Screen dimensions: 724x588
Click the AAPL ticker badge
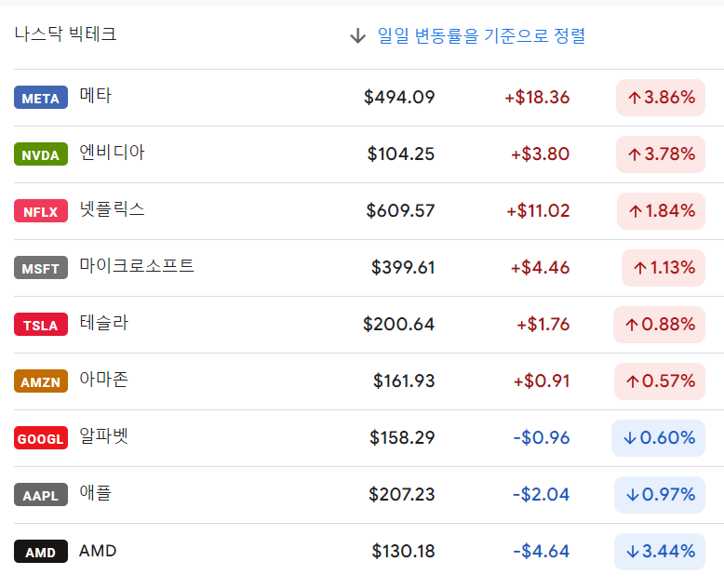tap(41, 495)
